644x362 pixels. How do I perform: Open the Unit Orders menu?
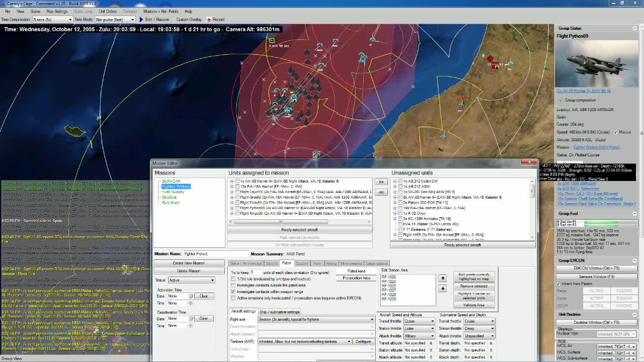[x=108, y=11]
